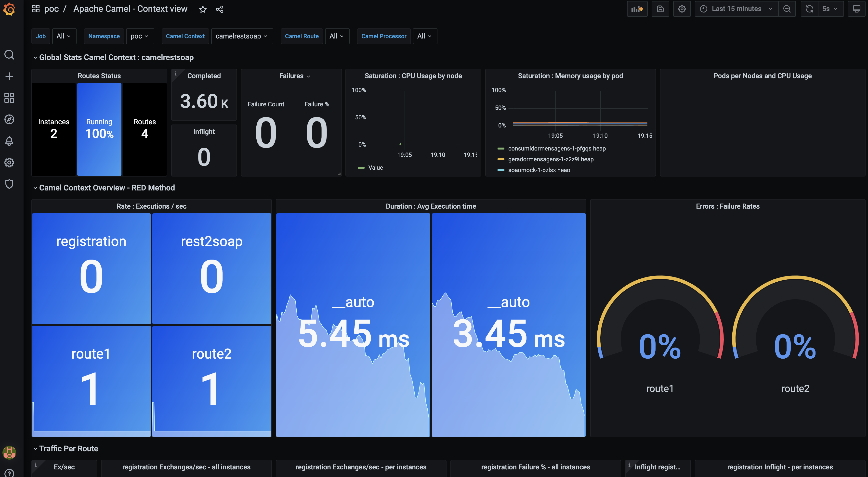868x477 pixels.
Task: Collapse the Global Stats Camel Context row
Action: tap(116, 57)
